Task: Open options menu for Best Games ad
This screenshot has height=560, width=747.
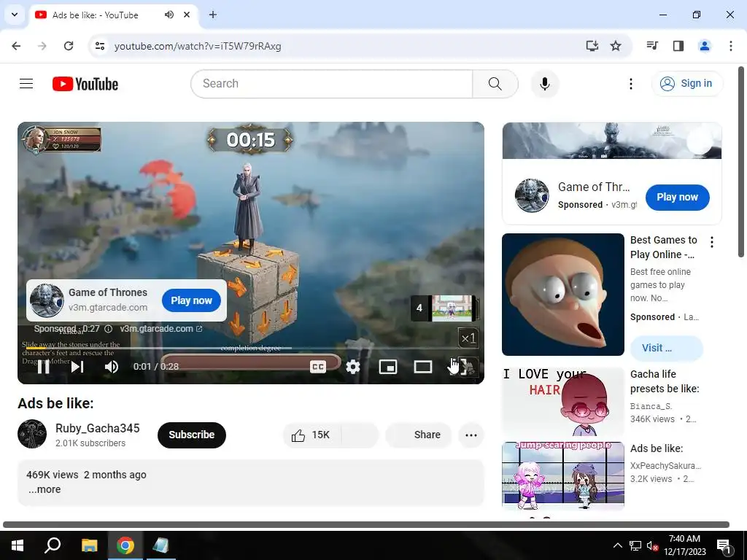Action: click(x=712, y=242)
